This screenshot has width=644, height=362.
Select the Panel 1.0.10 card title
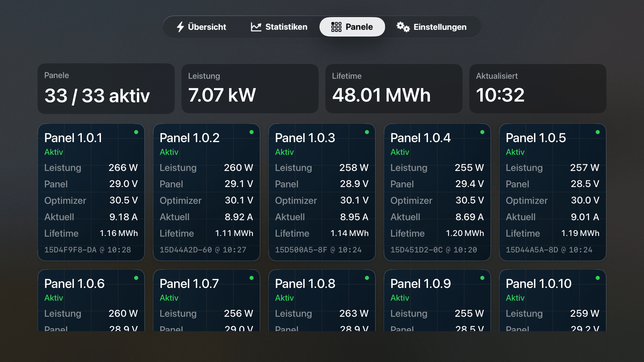(539, 284)
